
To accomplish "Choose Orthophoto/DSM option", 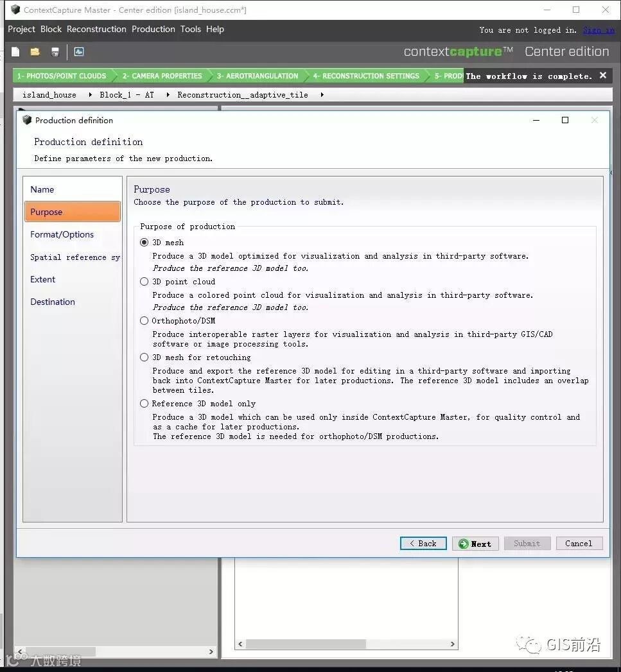I will [x=144, y=320].
